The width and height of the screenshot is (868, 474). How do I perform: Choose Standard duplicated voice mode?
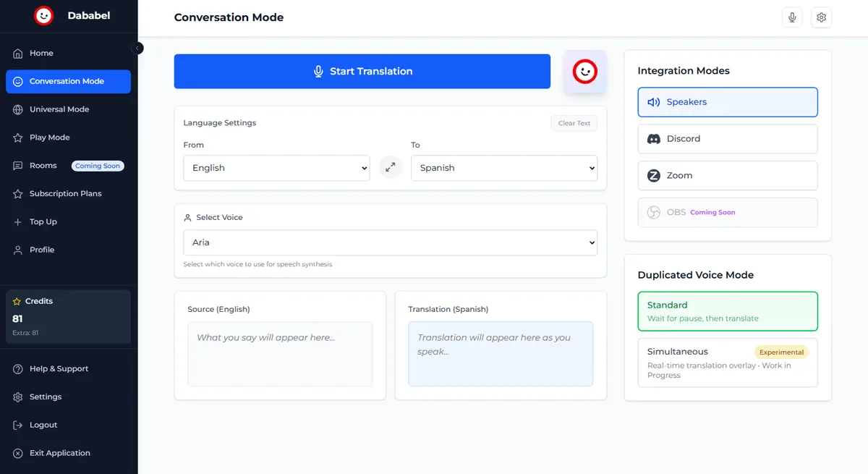(728, 311)
